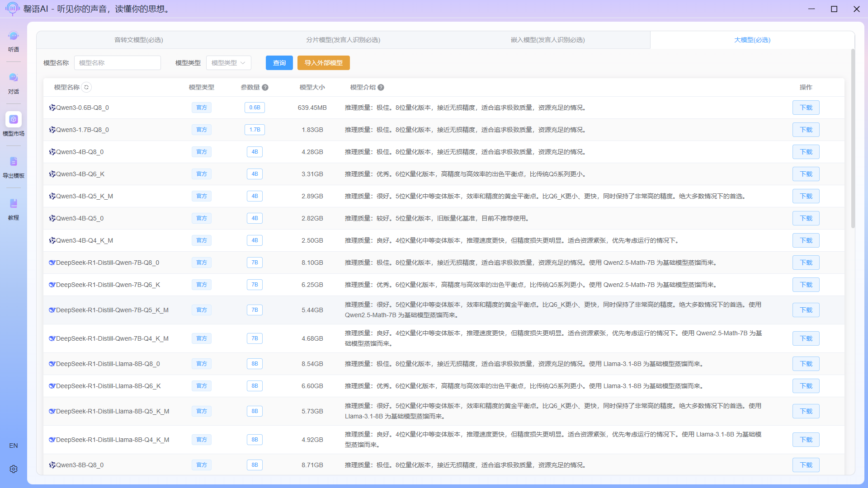Screen dimensions: 868x488
Task: Click the 模型大小 column header
Action: (312, 87)
